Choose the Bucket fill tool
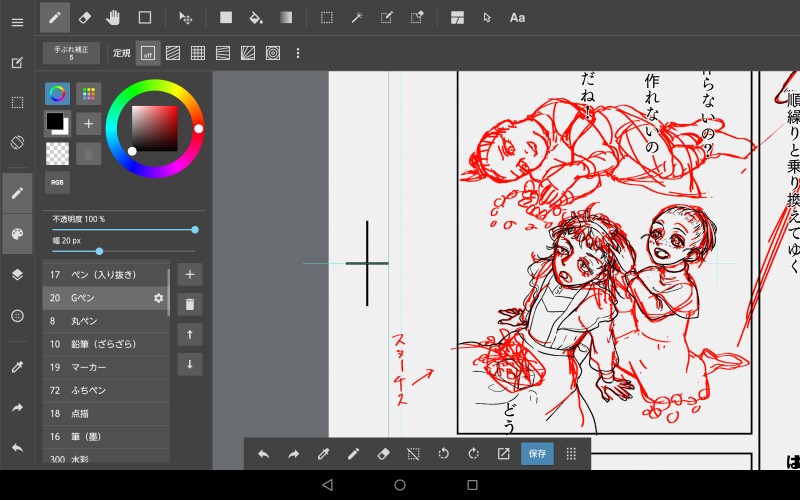 tap(256, 17)
